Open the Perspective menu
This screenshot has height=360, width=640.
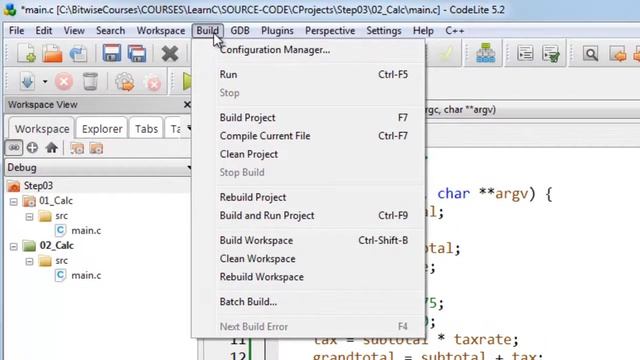(330, 31)
